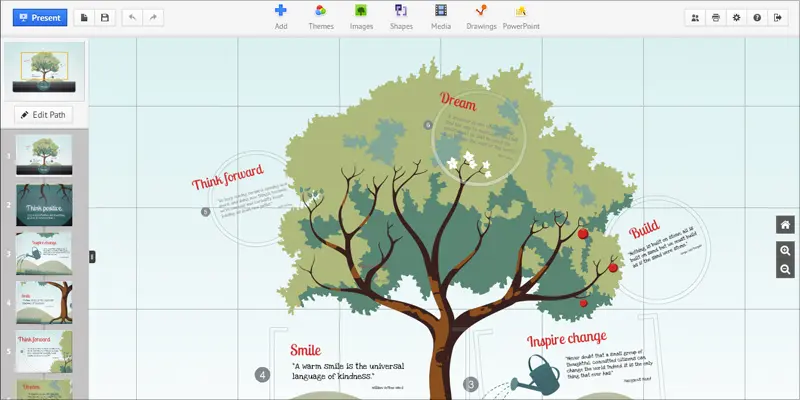Create a new file with page icon
Viewport: 800px width, 400px height.
[84, 17]
